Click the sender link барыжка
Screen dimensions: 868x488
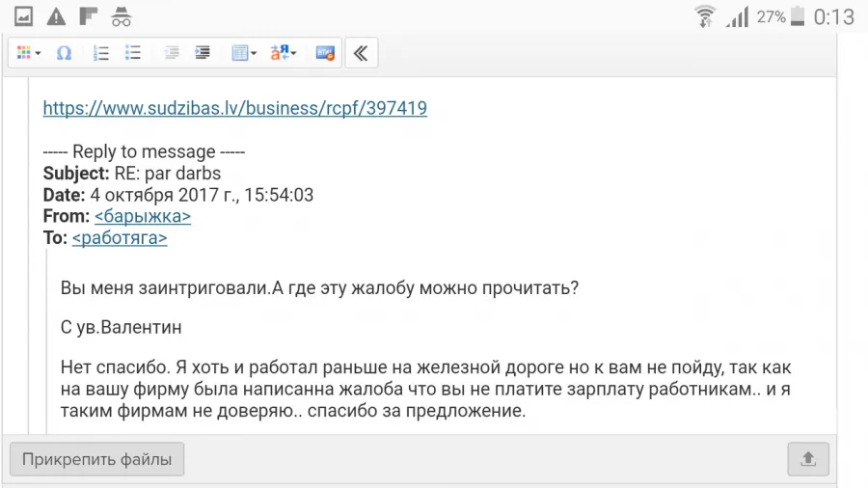pos(143,216)
